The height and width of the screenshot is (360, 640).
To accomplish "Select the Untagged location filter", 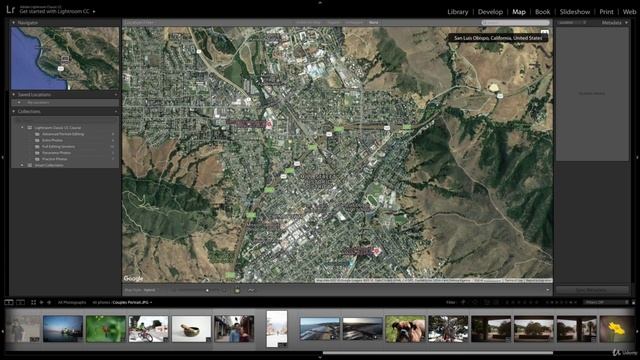I will coord(354,22).
